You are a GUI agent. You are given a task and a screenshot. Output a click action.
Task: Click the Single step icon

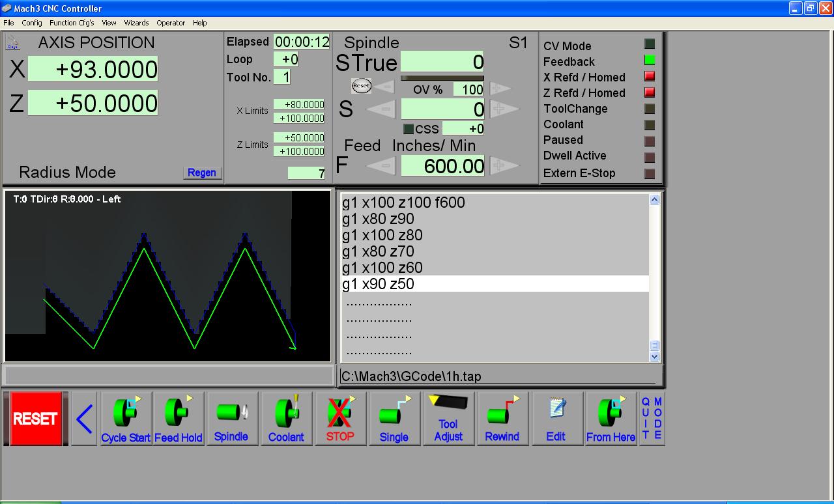[x=394, y=419]
